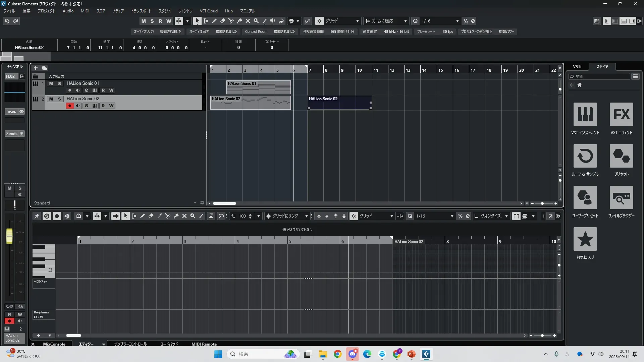Click the Add Track plus icon

36,68
